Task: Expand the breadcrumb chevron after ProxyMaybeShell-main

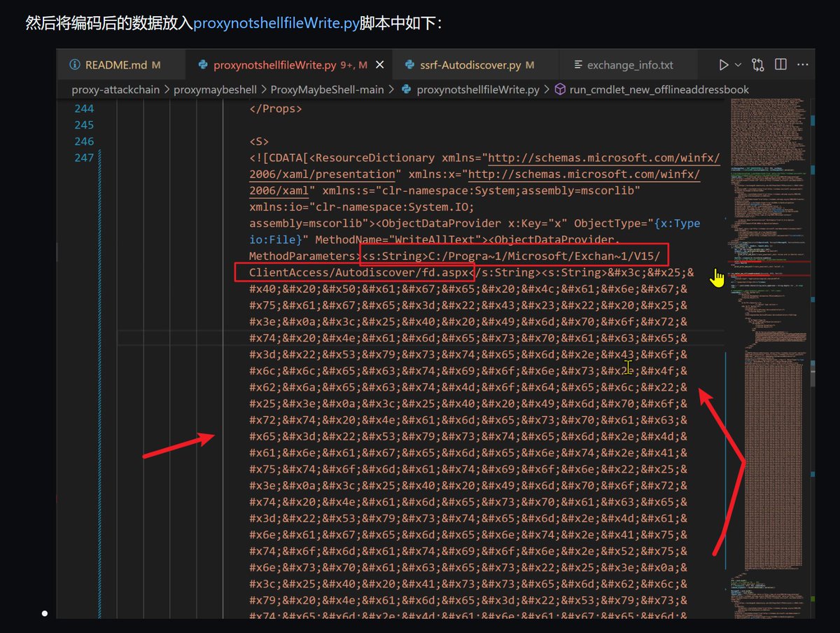Action: 391,90
